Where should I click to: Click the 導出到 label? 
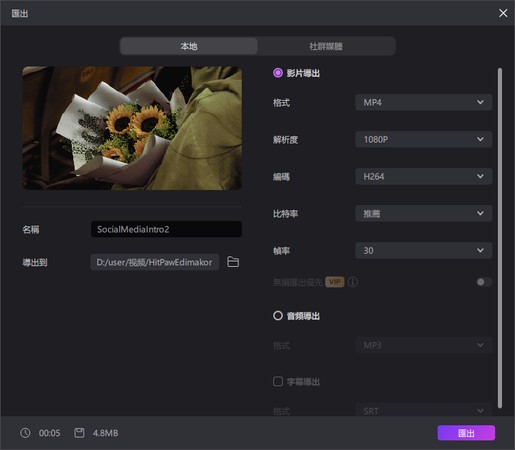(x=35, y=262)
